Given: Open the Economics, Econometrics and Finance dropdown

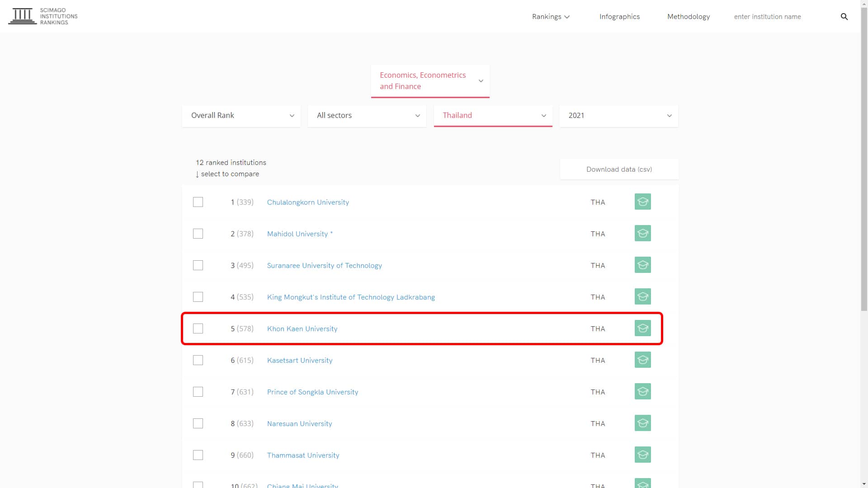Looking at the screenshot, I should 430,81.
